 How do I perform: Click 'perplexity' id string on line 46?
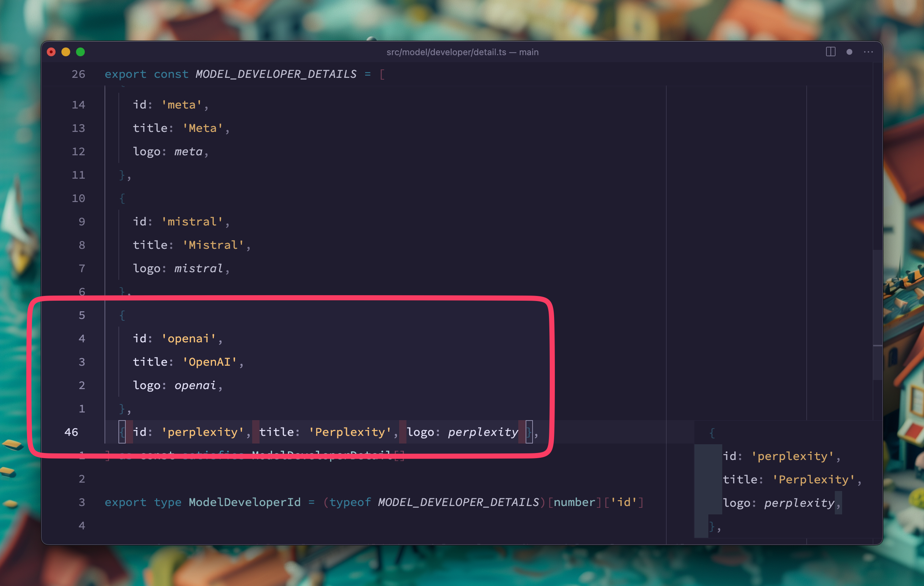click(x=202, y=432)
